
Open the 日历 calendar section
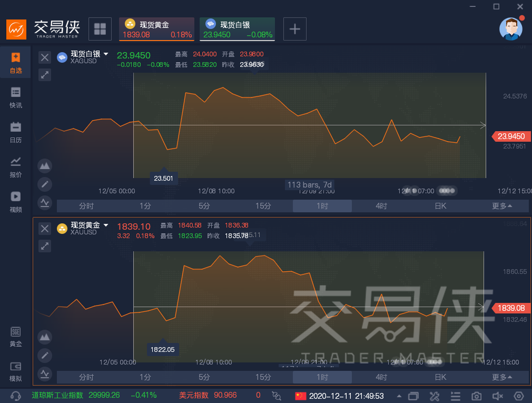coord(16,132)
